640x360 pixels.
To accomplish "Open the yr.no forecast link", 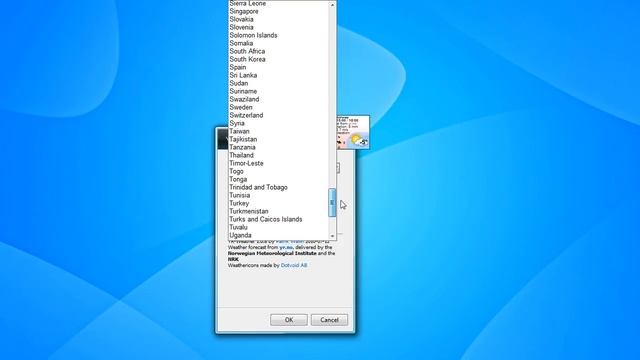I will (x=286, y=247).
